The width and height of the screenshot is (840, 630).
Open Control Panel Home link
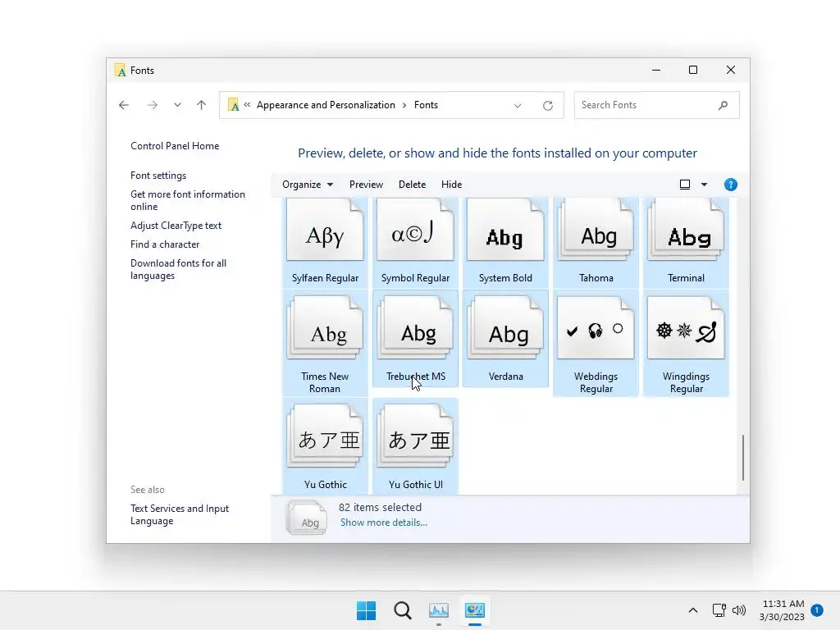click(175, 146)
